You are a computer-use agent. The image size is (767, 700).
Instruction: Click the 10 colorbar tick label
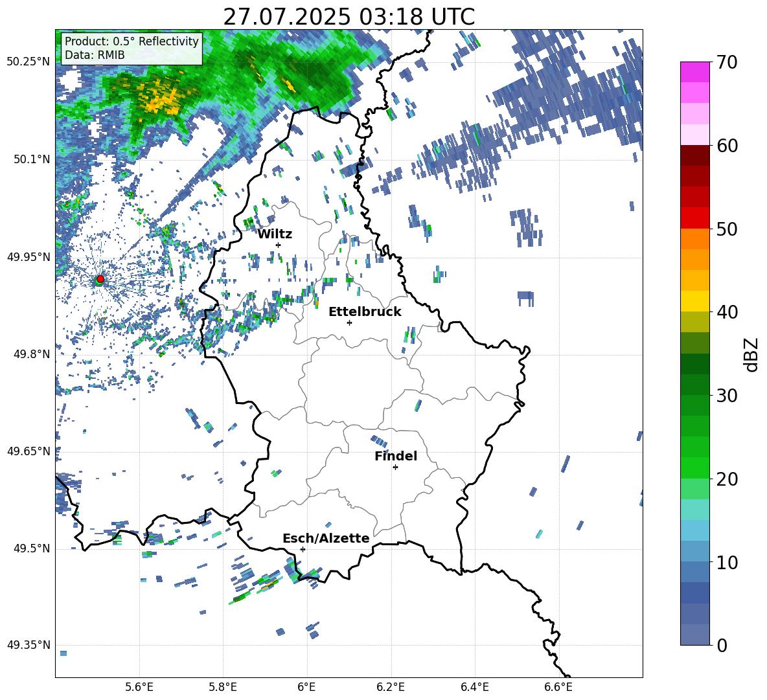tap(727, 562)
